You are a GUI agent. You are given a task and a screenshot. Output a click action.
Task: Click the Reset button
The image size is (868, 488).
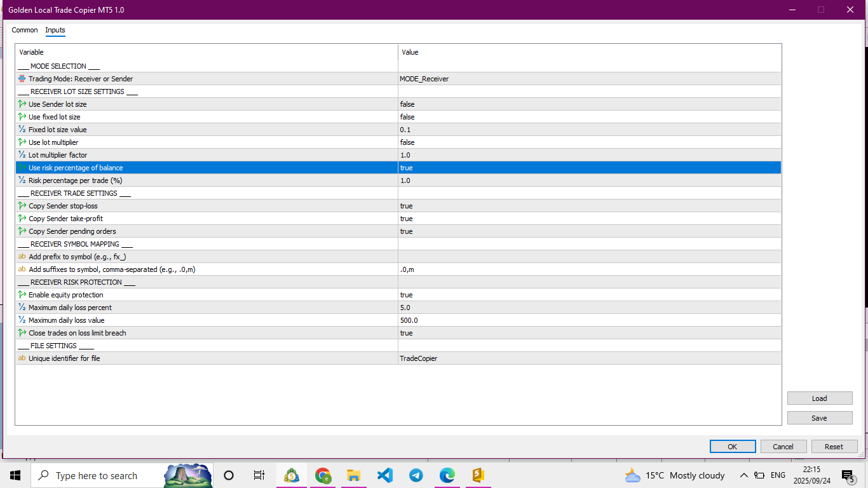[834, 447]
